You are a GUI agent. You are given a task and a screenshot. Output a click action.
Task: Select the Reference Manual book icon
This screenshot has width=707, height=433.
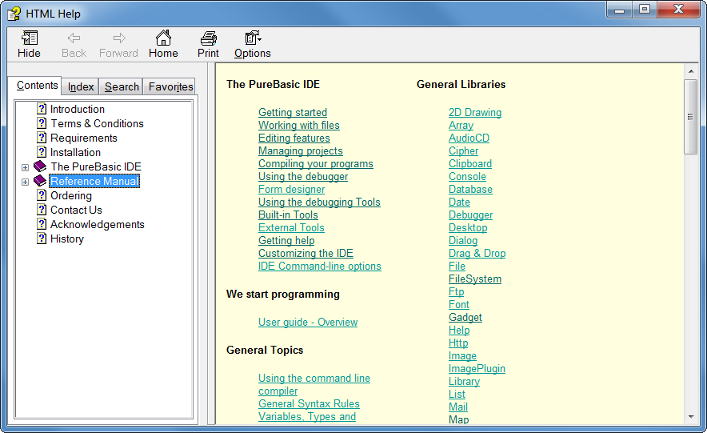click(x=40, y=181)
